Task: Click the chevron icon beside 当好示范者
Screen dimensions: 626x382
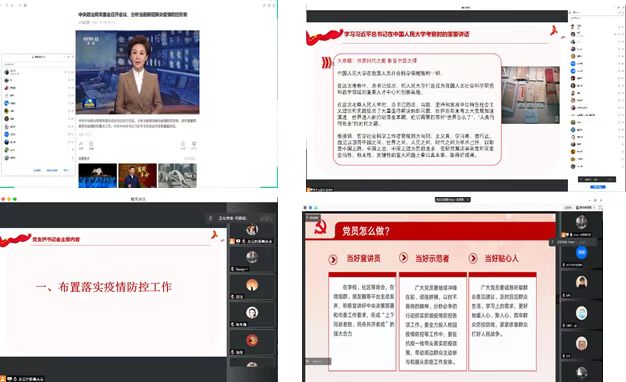Action: point(403,258)
